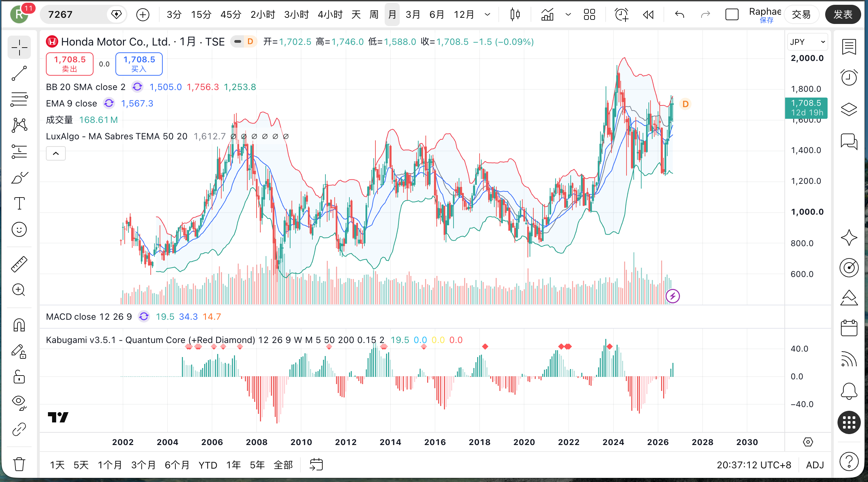Open the alerts clock icon
Screen dimensions: 868x482
849,77
